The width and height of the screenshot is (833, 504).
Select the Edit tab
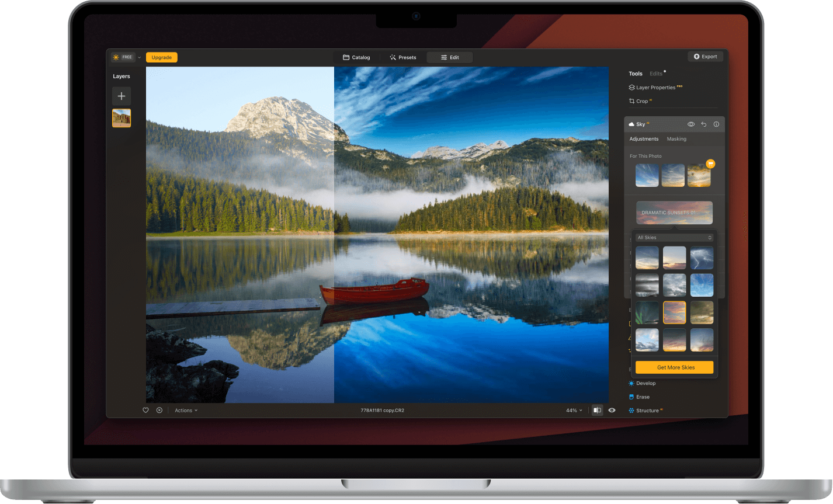[450, 57]
